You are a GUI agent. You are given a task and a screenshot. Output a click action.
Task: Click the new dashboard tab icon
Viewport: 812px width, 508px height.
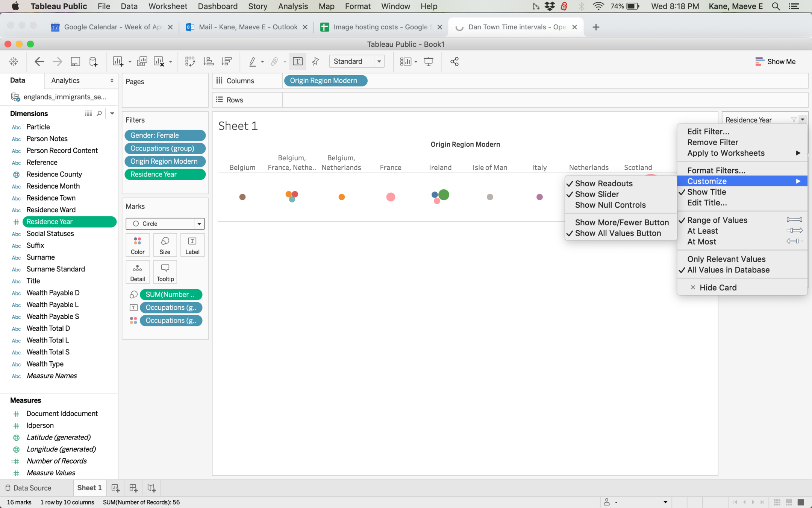[133, 488]
